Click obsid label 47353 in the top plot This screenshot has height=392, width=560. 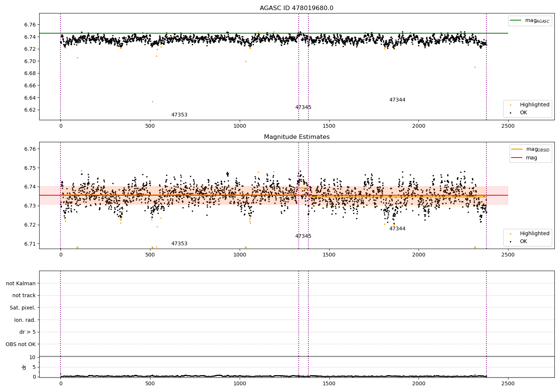pyautogui.click(x=179, y=115)
